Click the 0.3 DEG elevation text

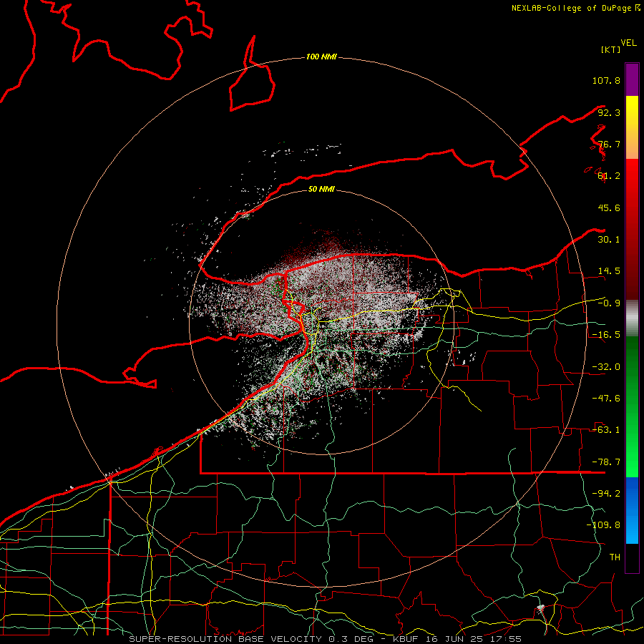[352, 639]
